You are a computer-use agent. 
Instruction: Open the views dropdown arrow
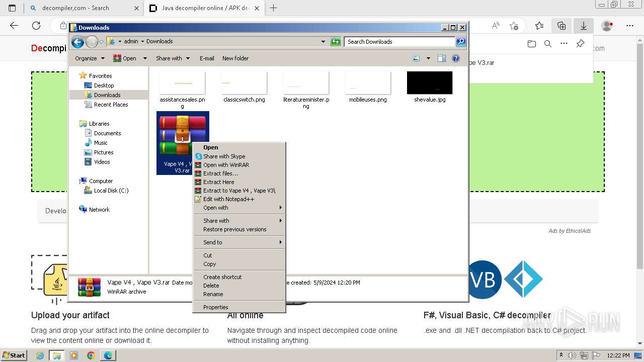(428, 58)
